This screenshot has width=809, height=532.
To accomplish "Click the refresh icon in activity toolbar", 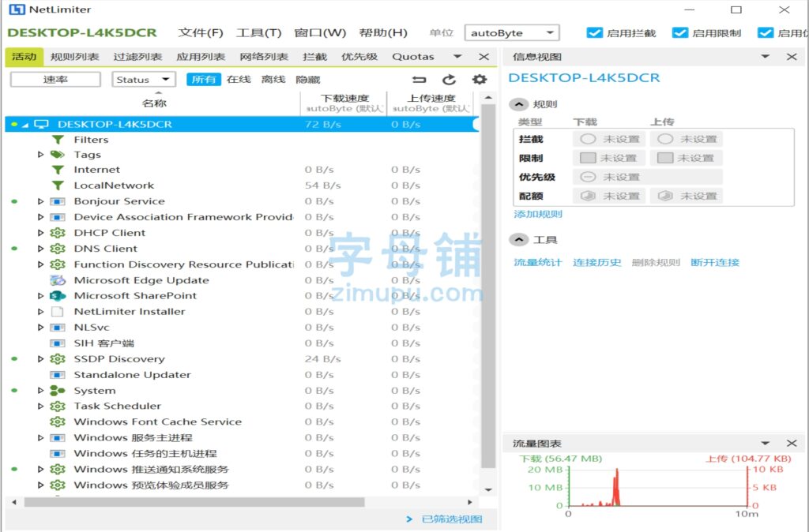I will click(x=449, y=80).
